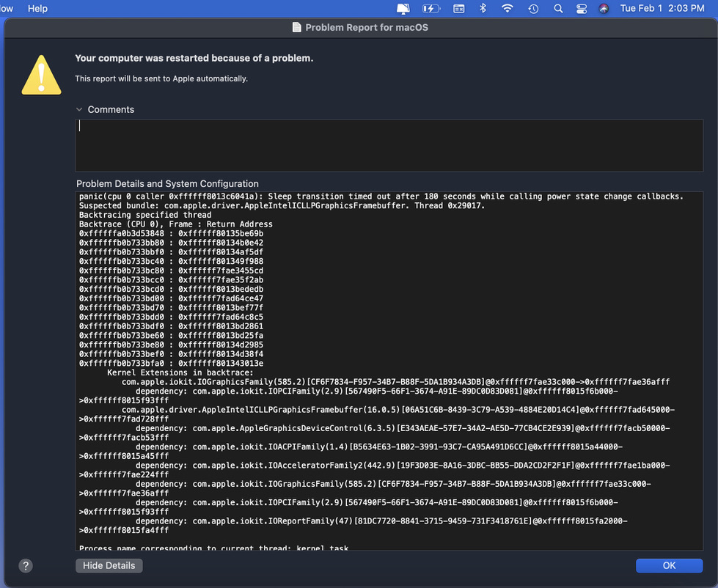
Task: Open Control Center
Action: pyautogui.click(x=582, y=9)
